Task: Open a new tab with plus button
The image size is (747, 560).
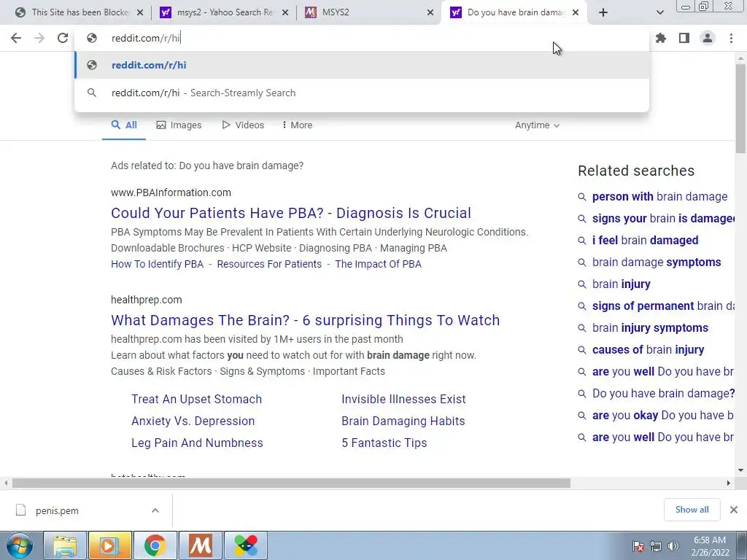Action: click(603, 12)
